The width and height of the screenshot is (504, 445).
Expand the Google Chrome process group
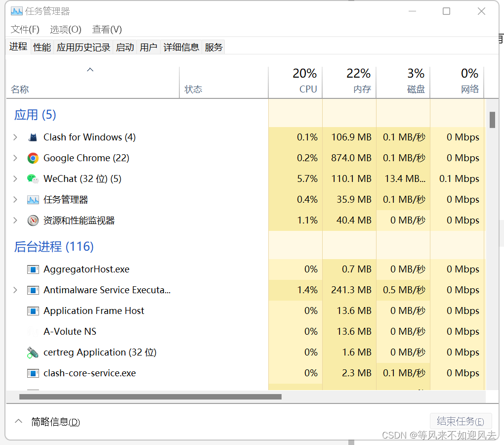click(x=15, y=158)
